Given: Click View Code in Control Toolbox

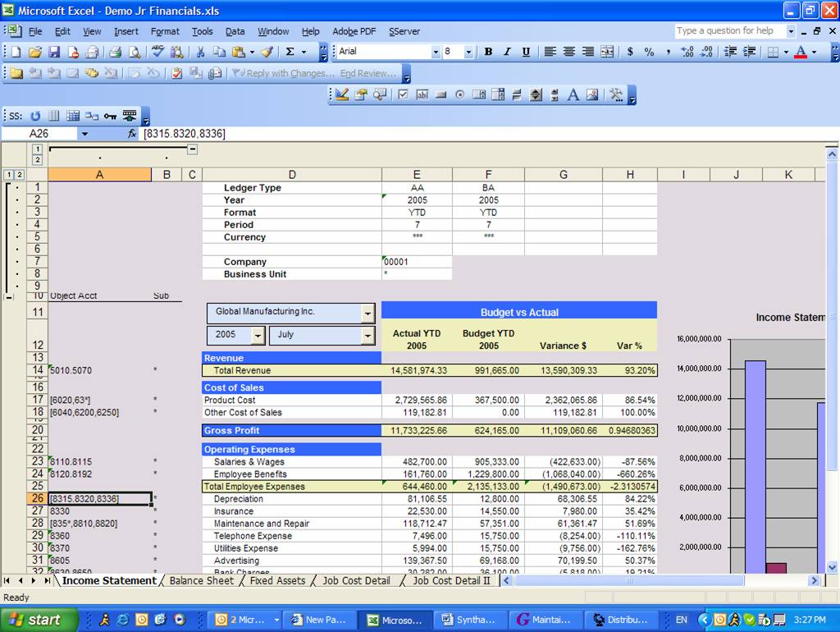Looking at the screenshot, I should (380, 95).
